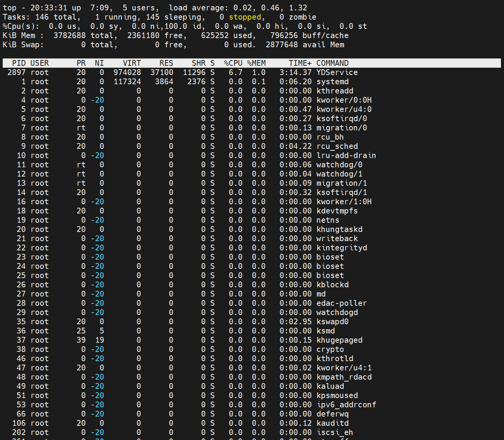
Task: Click the kworker/u4:1 command
Action: click(x=344, y=368)
